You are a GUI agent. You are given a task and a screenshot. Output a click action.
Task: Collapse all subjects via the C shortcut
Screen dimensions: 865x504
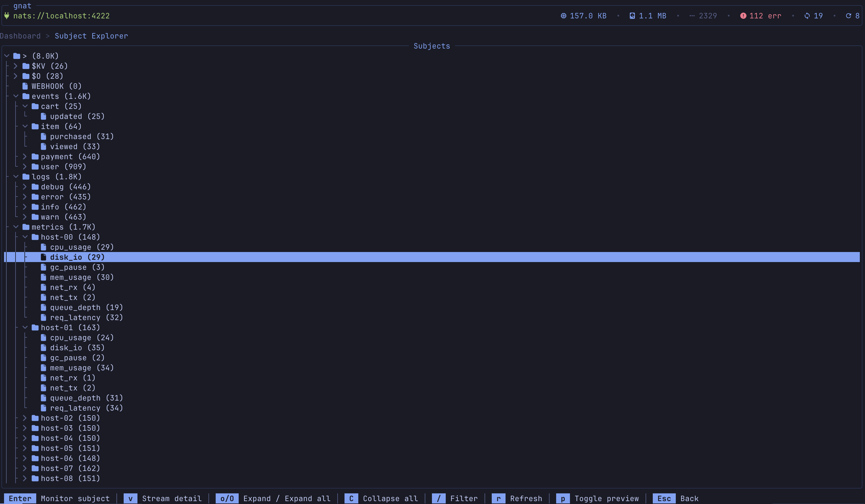coord(351,498)
